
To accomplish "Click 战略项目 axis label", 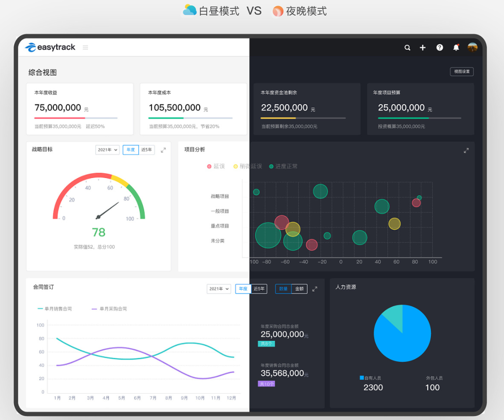I will (x=220, y=196).
